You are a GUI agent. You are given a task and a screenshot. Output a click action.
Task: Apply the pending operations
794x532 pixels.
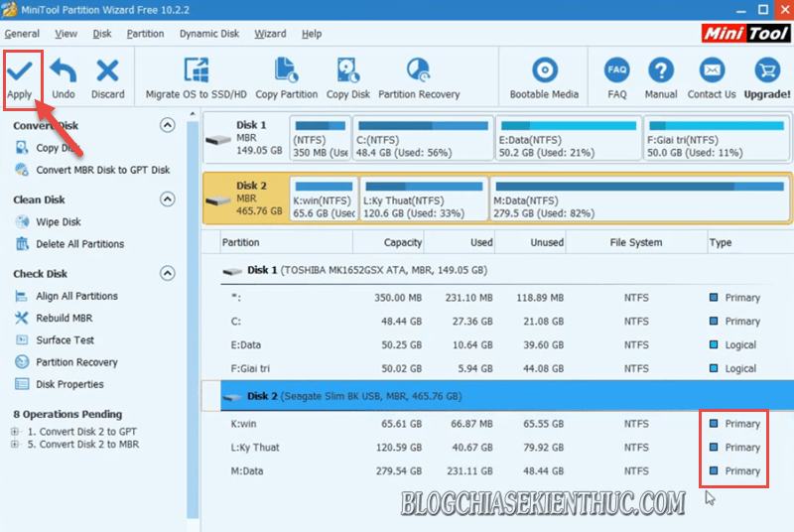coord(20,78)
